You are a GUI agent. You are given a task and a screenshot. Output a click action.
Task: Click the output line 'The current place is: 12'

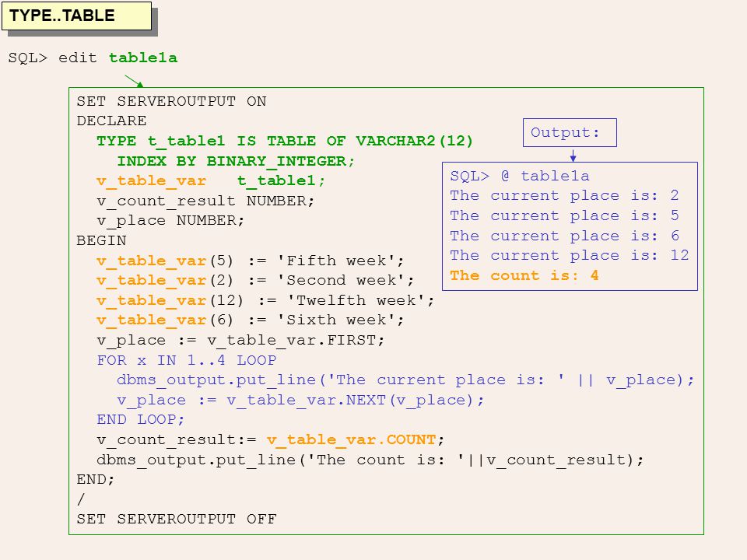pos(570,256)
